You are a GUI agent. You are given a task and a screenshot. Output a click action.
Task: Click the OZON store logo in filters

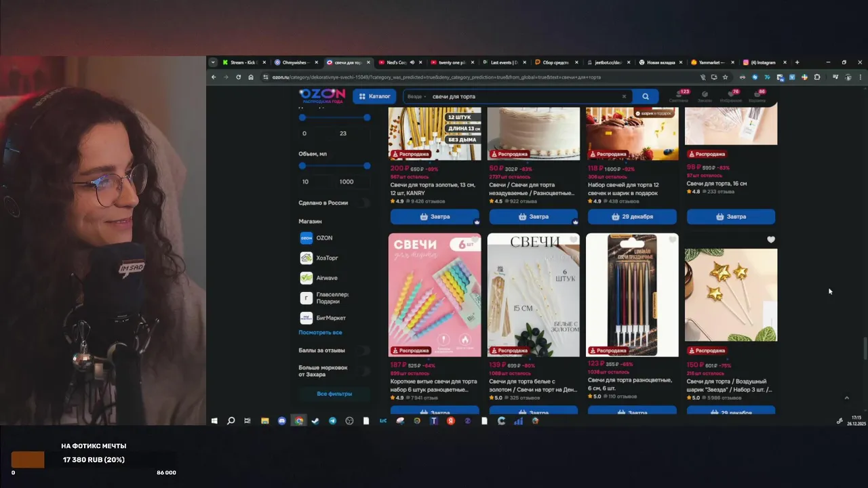click(306, 238)
